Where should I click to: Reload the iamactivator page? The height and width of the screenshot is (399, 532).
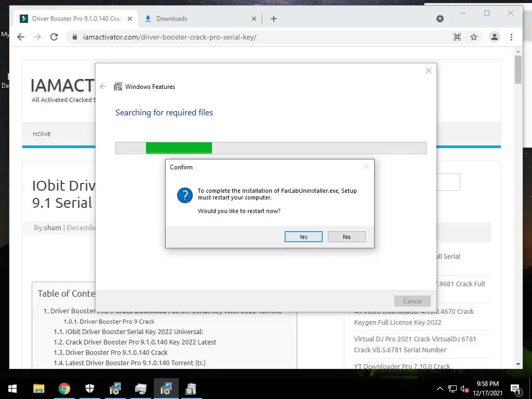[54, 37]
